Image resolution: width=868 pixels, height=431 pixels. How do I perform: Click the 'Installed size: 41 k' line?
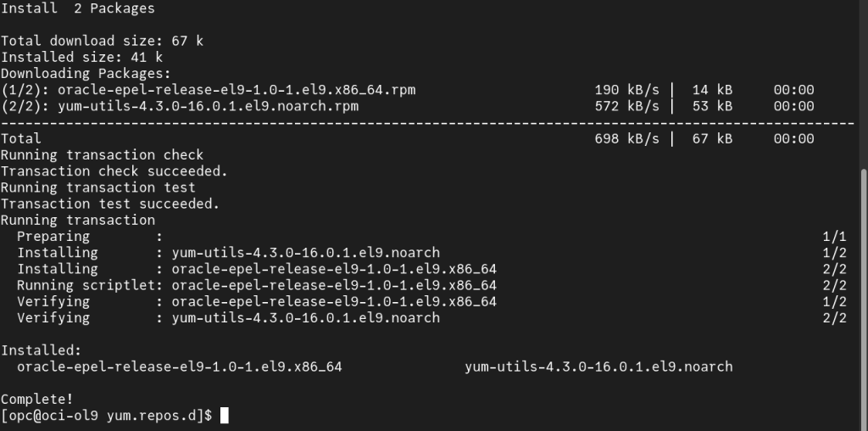(81, 57)
